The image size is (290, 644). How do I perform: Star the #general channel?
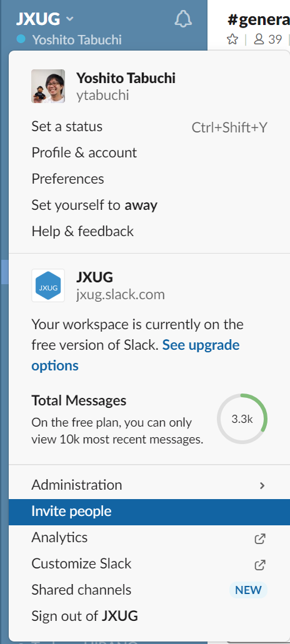coord(232,39)
